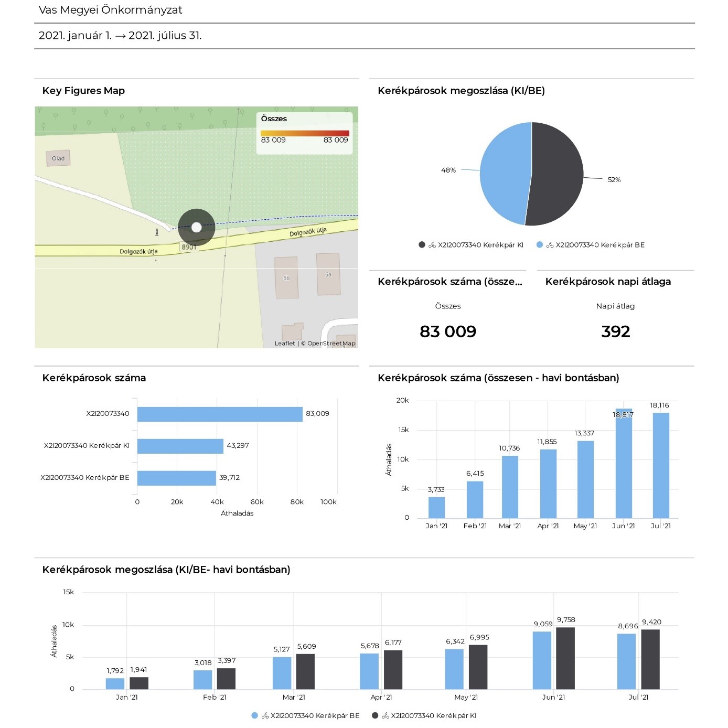
Task: Click the X2I20073340 Kerékpár KI axis label
Action: click(x=87, y=446)
